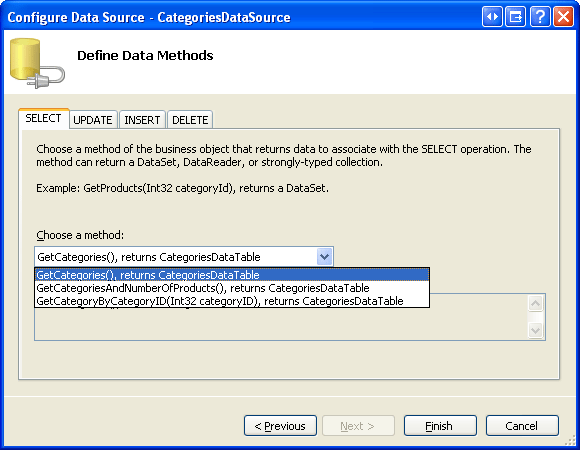Go back with the Previous button
The width and height of the screenshot is (580, 450).
[280, 426]
